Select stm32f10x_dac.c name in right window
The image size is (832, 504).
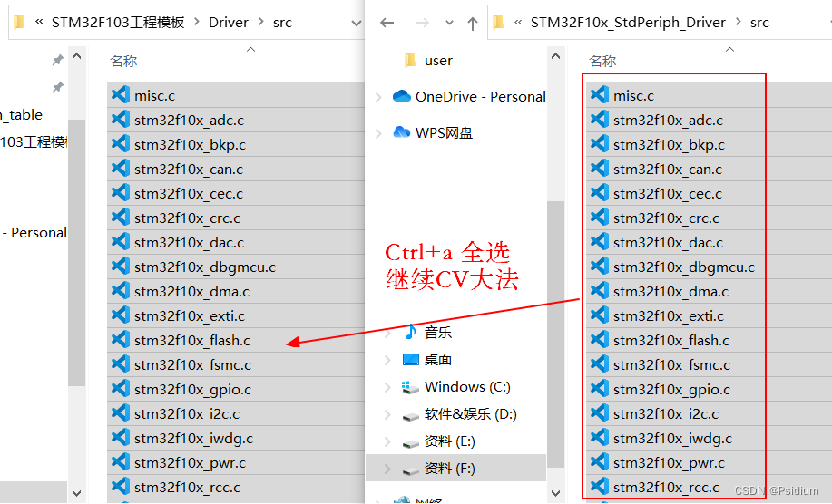(x=668, y=242)
